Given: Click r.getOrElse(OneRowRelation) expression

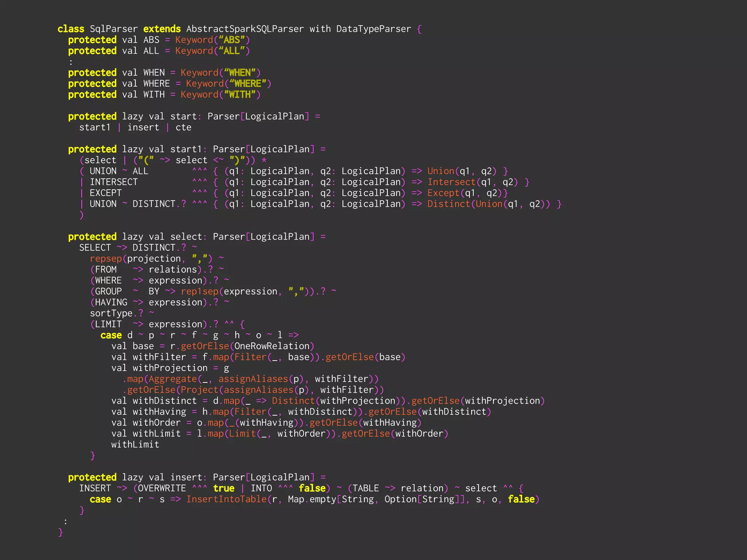Looking at the screenshot, I should (x=242, y=346).
